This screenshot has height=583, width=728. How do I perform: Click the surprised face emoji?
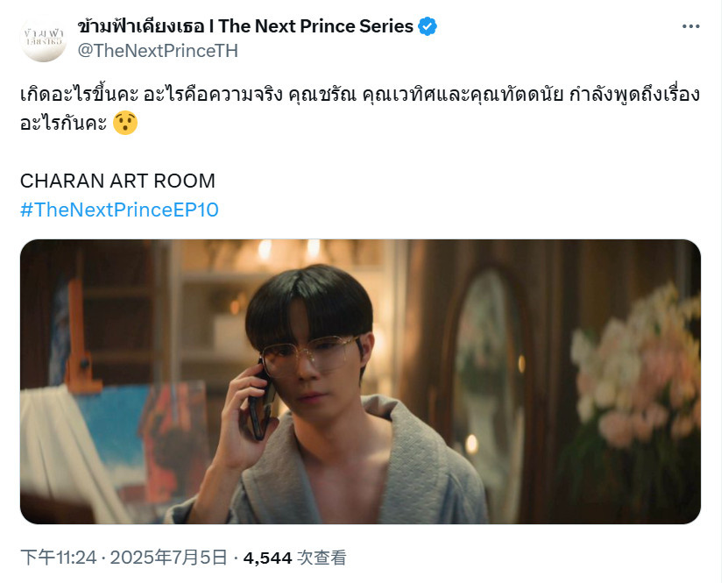click(x=125, y=123)
